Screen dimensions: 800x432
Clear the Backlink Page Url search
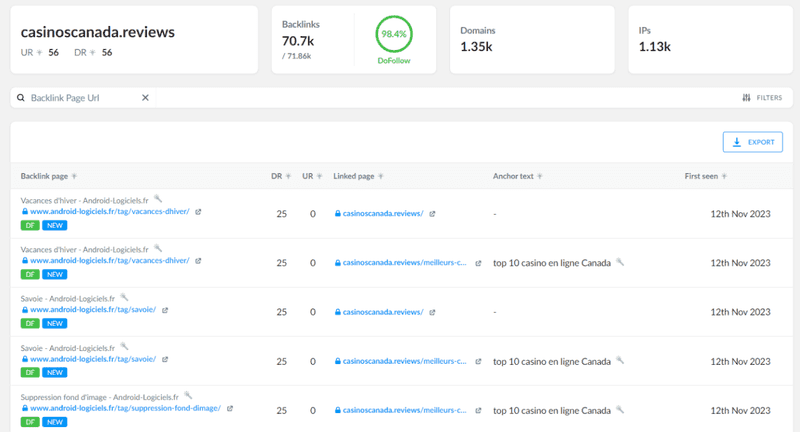click(145, 97)
